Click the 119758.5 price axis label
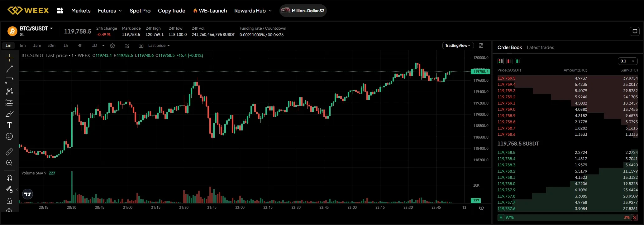 (x=480, y=72)
